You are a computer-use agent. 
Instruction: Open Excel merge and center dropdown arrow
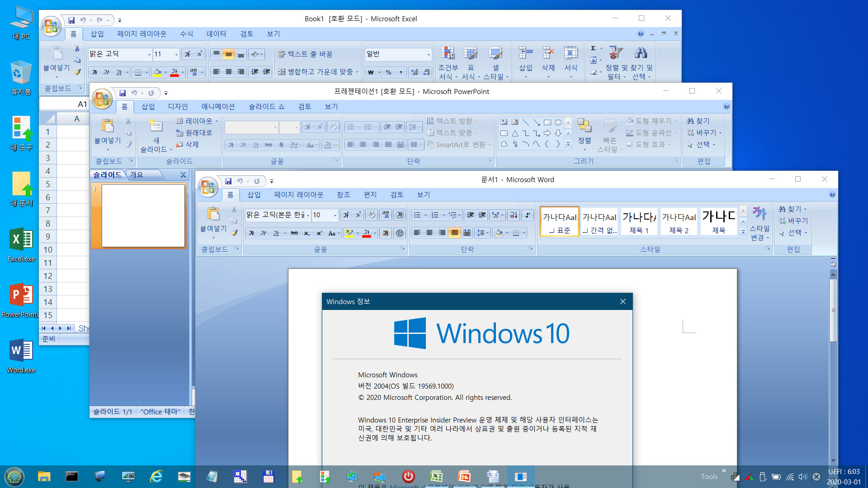tap(357, 72)
